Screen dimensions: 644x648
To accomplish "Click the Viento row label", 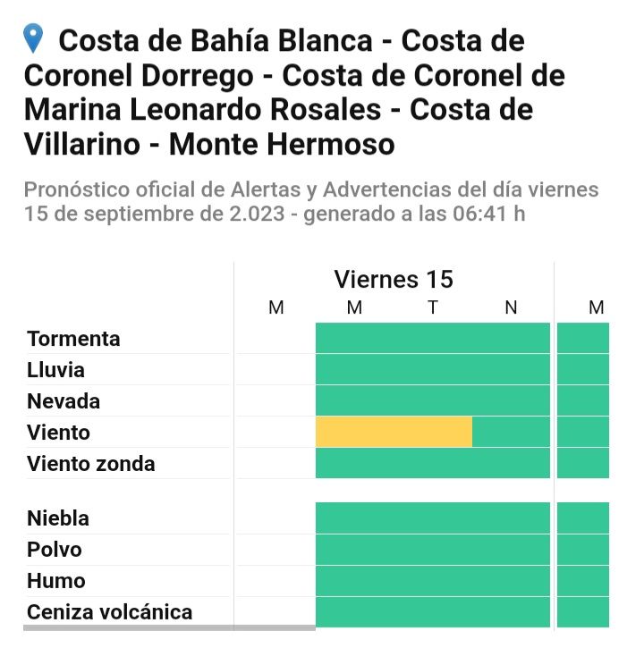I will click(x=58, y=433).
